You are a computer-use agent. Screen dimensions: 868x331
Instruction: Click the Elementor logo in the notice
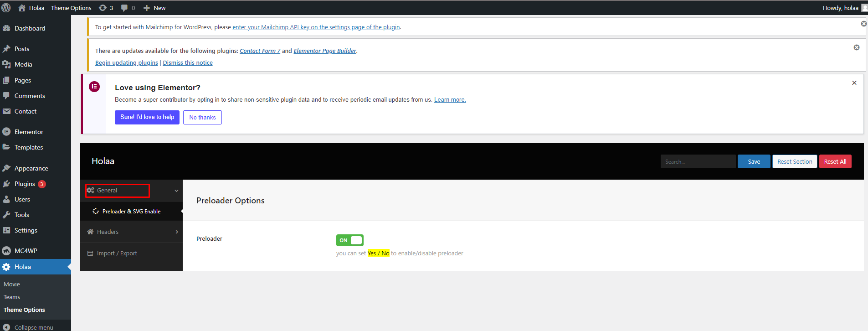(94, 87)
